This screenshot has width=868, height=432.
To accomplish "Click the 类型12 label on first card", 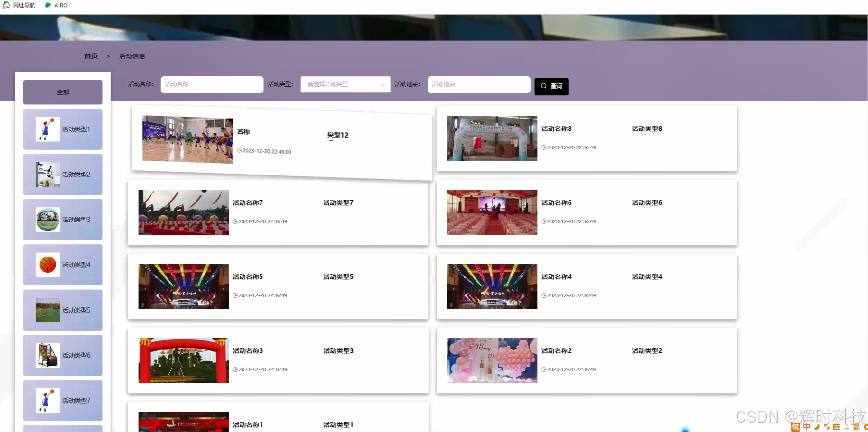I will [338, 135].
